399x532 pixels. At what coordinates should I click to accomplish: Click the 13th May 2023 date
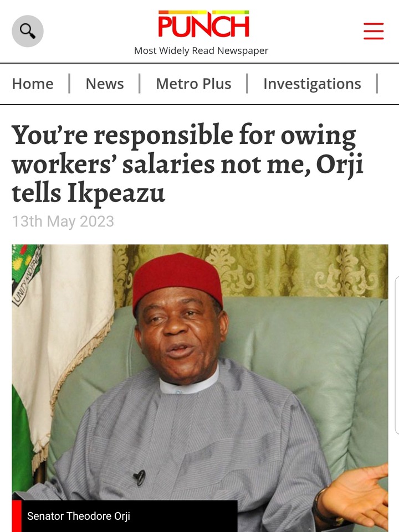pos(63,221)
